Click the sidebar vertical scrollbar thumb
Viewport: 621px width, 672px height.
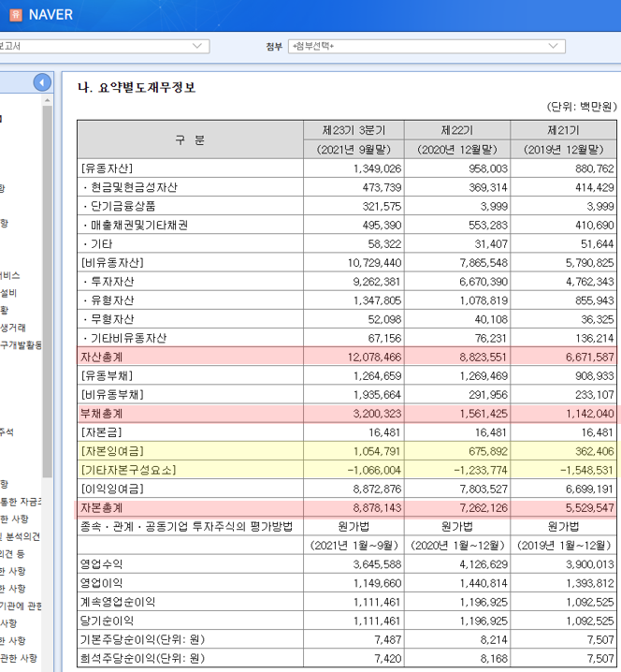click(x=47, y=291)
